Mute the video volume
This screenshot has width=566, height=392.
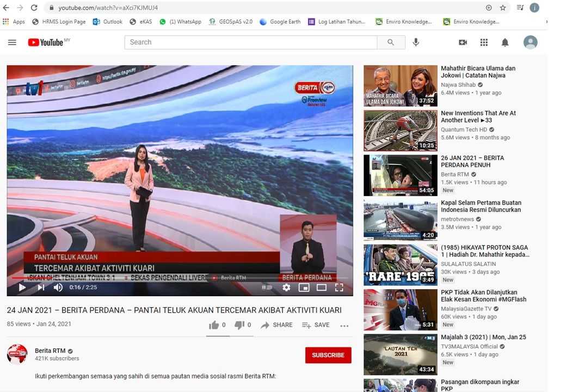(x=58, y=287)
